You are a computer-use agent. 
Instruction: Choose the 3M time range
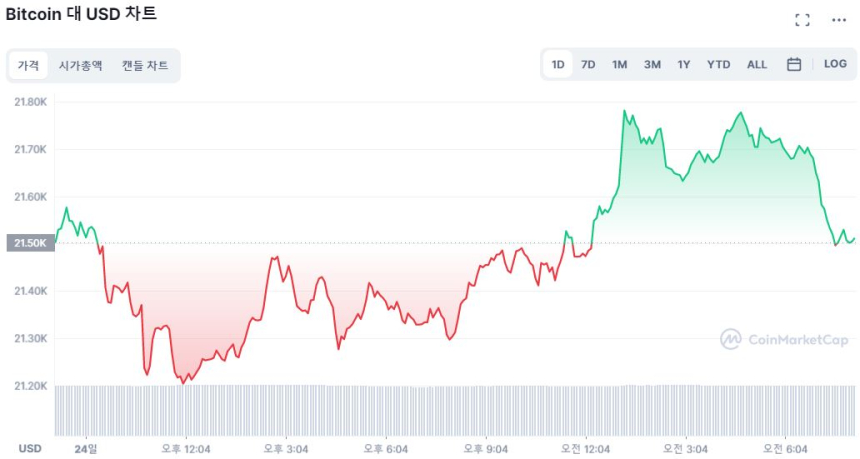point(652,65)
